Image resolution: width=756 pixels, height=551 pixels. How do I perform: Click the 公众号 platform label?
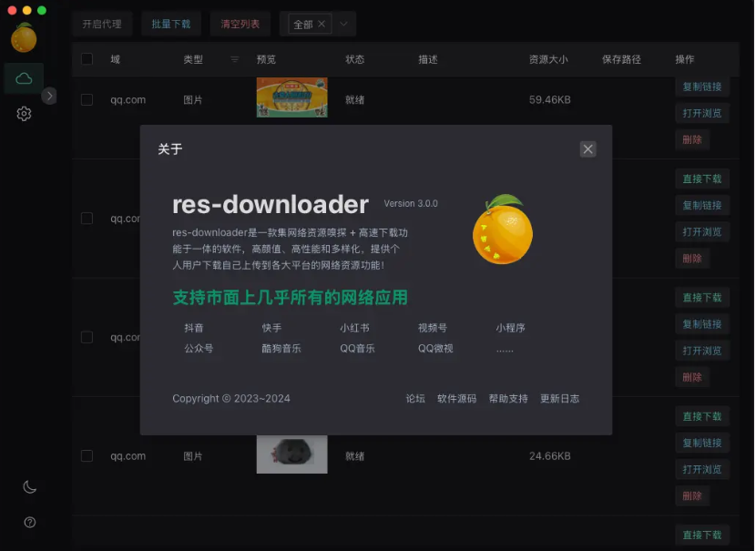(x=199, y=349)
